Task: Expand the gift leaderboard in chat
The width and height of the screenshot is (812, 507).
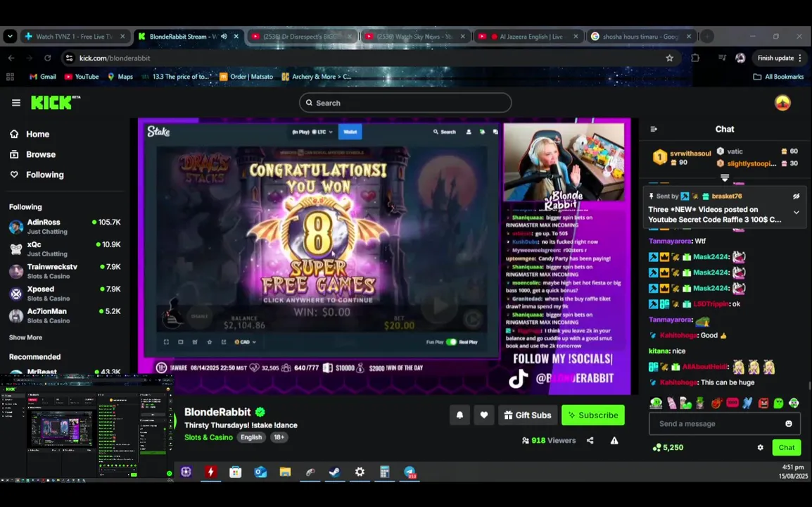Action: tap(725, 177)
